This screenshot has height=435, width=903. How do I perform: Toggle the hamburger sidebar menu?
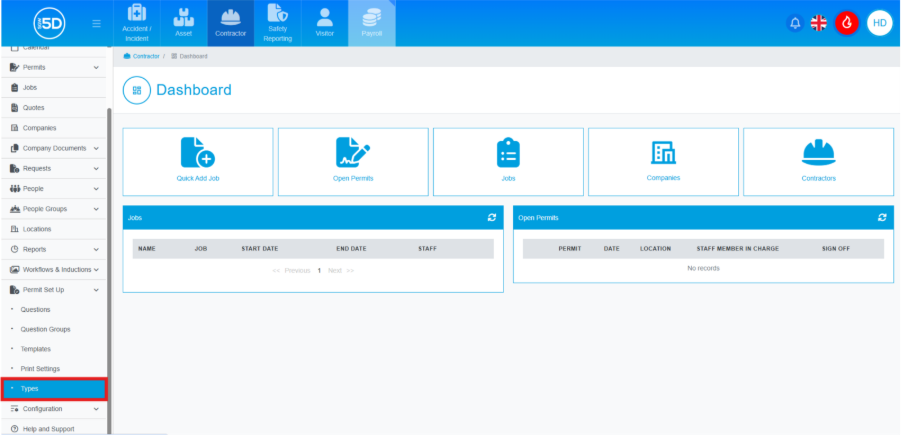(96, 23)
